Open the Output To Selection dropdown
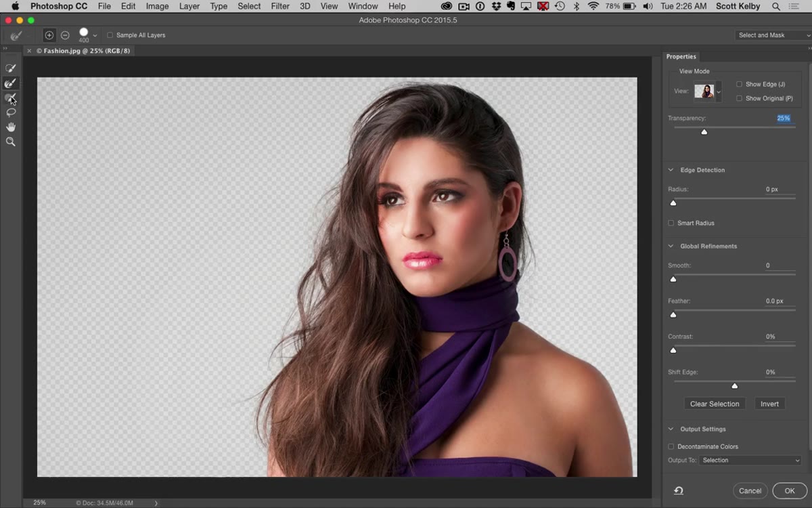The width and height of the screenshot is (812, 508). tap(750, 461)
